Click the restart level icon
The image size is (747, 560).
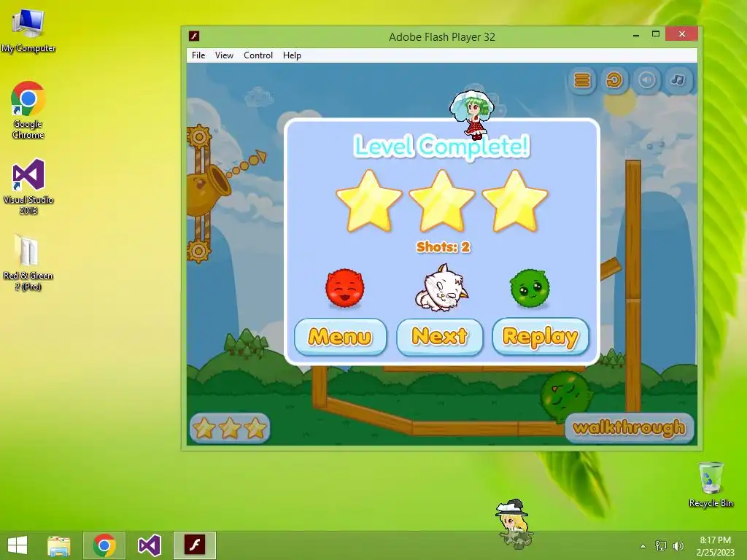coord(614,80)
